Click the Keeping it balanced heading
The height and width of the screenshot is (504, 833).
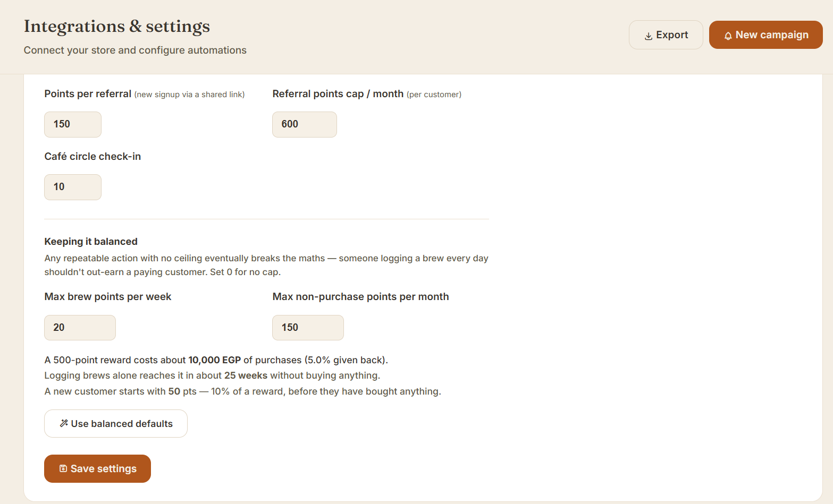pos(91,242)
